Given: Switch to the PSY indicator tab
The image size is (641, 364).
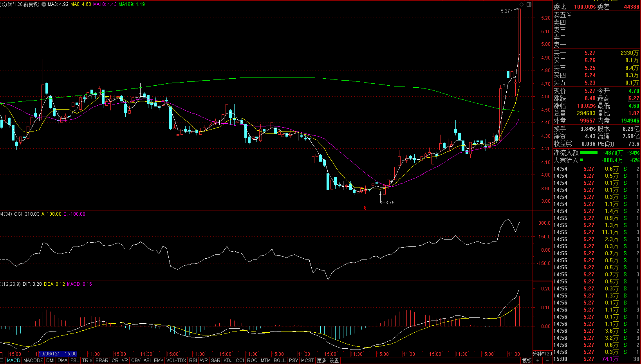Looking at the screenshot, I should [293, 360].
